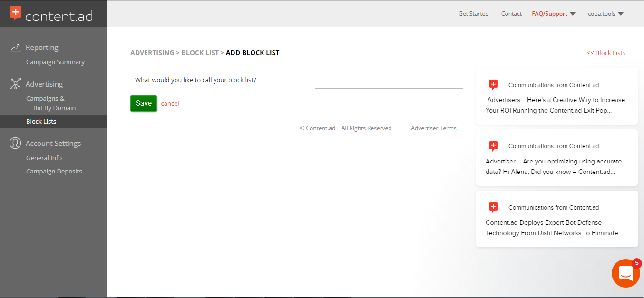Click the green Save button
644x298 pixels.
(x=144, y=103)
